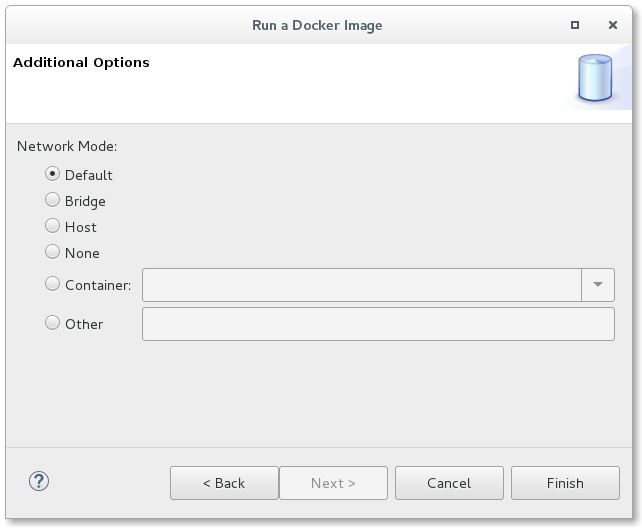
Task: Set network mode to None
Action: (x=53, y=252)
